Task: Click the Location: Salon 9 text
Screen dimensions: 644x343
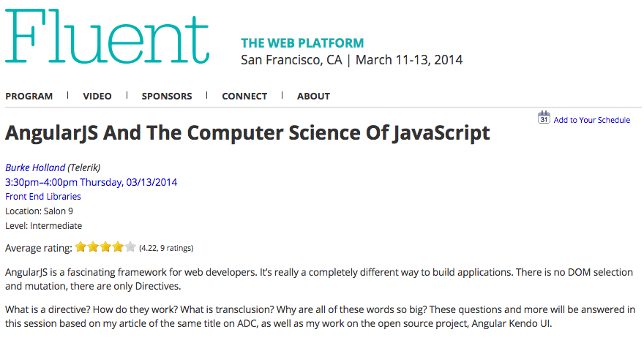Action: click(x=39, y=211)
